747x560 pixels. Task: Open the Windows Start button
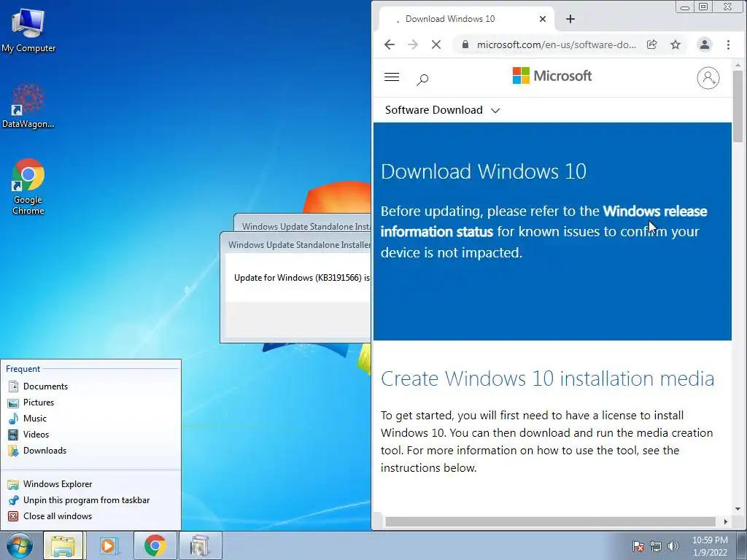[x=20, y=546]
